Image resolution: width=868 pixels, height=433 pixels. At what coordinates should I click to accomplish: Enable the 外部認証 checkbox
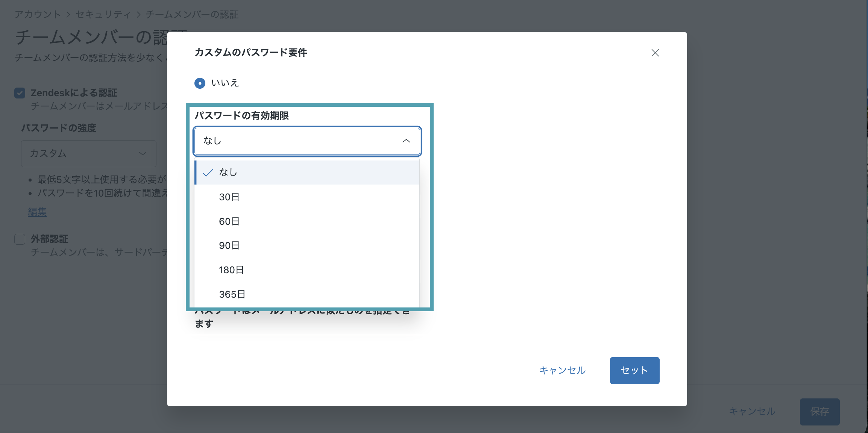(x=20, y=239)
